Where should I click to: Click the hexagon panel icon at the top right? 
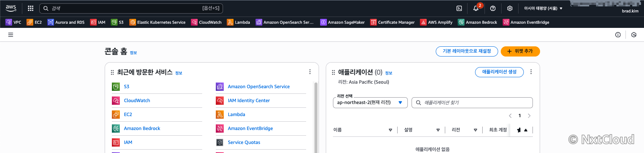click(x=634, y=35)
